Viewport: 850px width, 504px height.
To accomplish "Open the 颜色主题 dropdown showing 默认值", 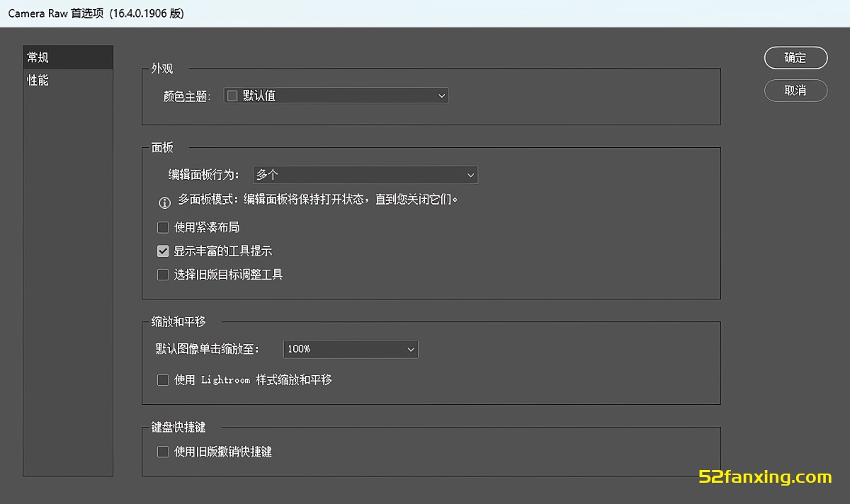I will point(336,96).
